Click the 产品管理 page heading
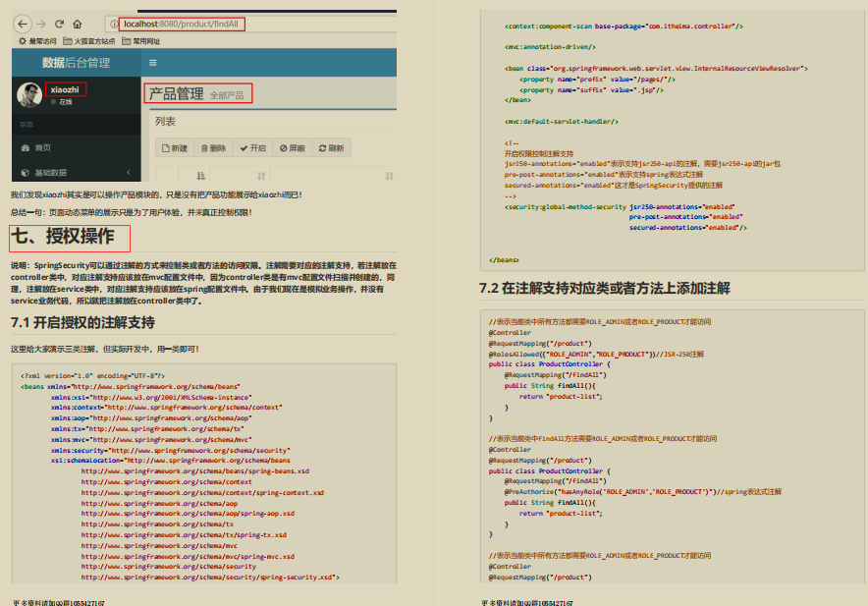The image size is (868, 606). (x=176, y=93)
